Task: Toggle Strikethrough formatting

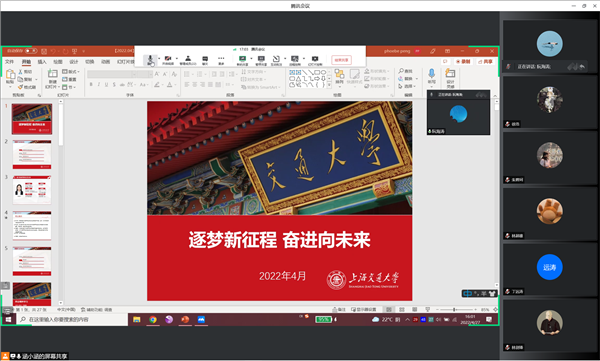Action: click(122, 85)
